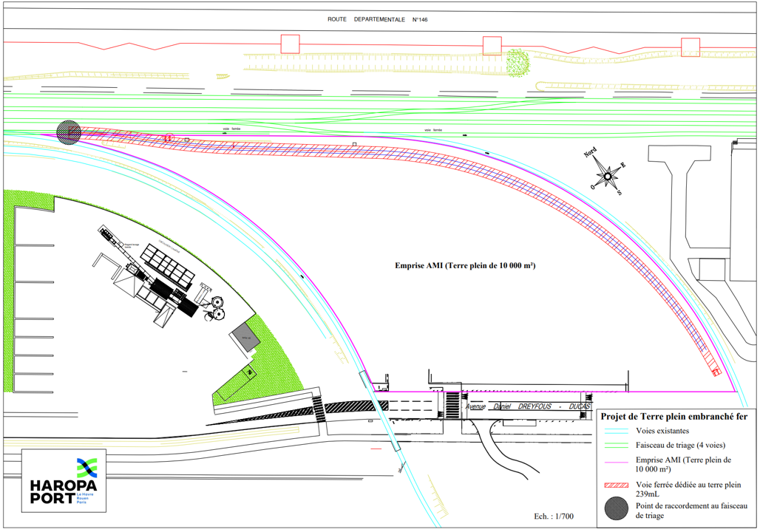The image size is (760, 532).
Task: Click the green bush symbol near the road
Action: point(518,64)
